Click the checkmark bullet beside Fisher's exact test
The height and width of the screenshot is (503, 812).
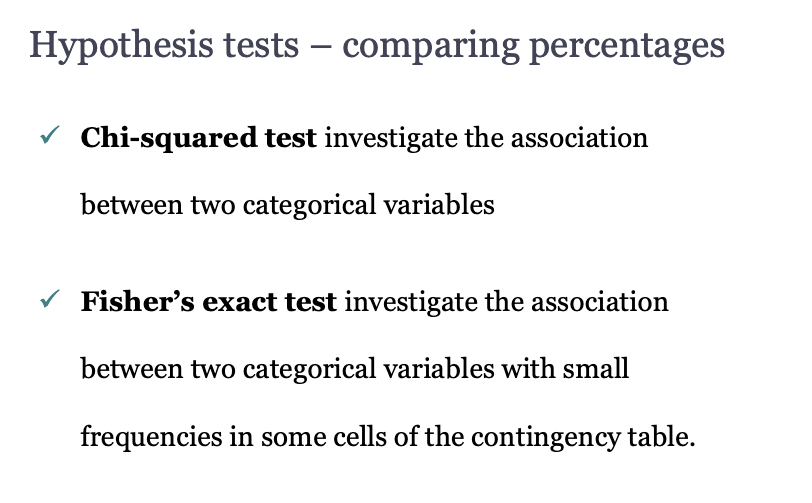point(50,299)
